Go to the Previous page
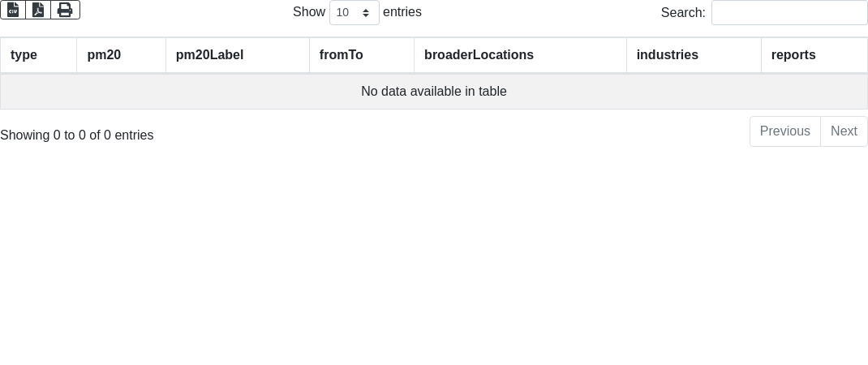 784,131
